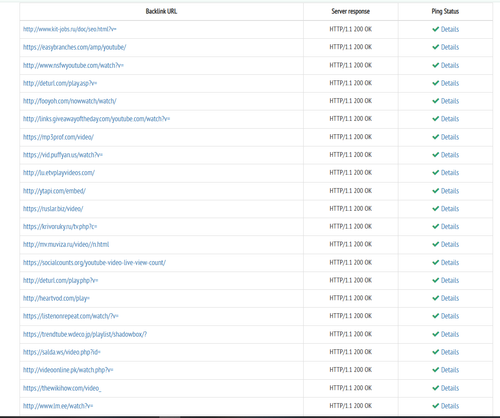Screen dimensions: 500x418
Task: Open the deturl.com/play.asp link
Action: click(x=60, y=83)
